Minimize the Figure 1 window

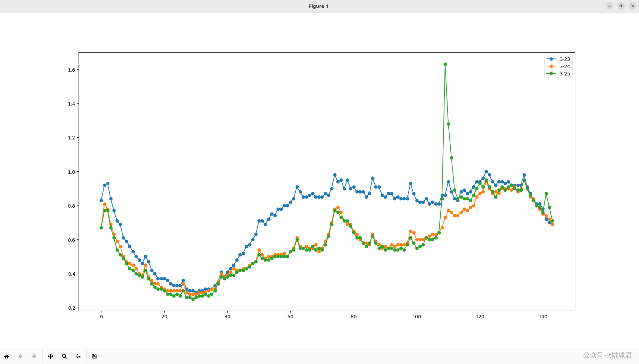(609, 6)
